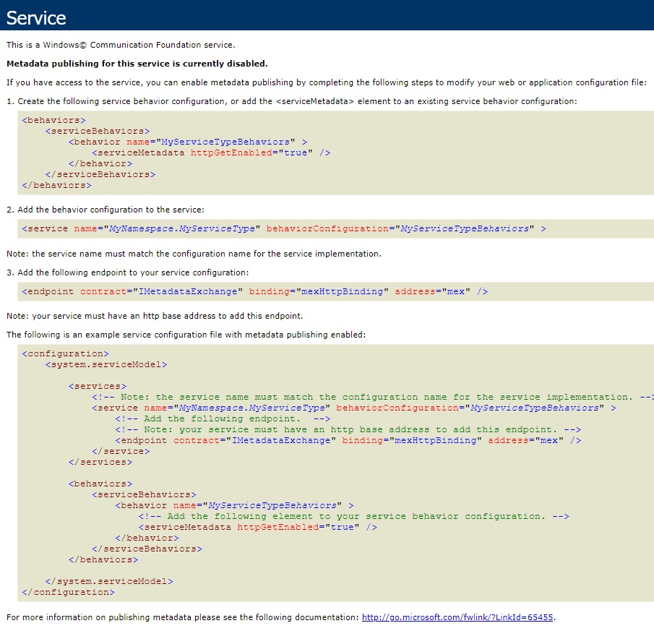Click the opening <services> tag

98,386
